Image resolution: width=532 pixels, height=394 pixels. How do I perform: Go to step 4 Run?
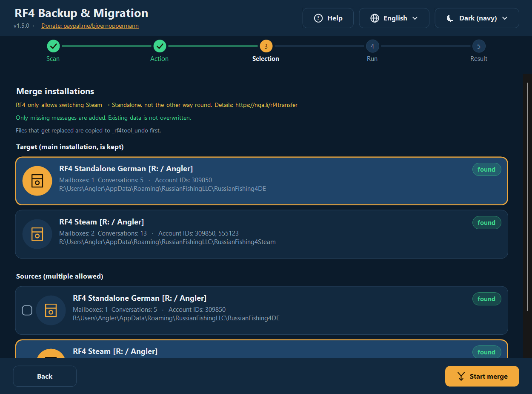tap(372, 46)
